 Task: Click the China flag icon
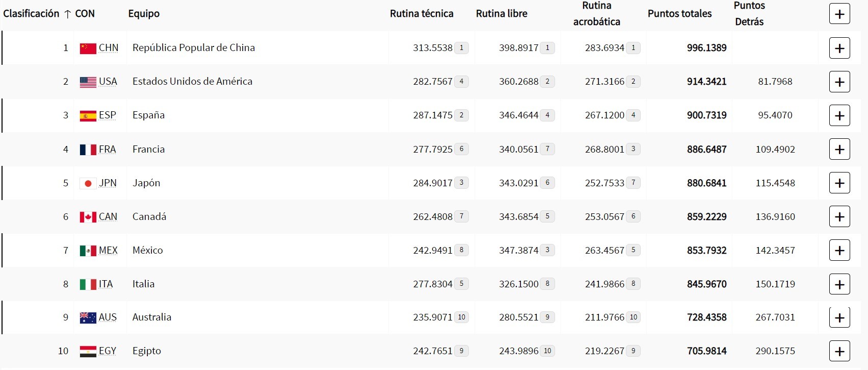[x=88, y=48]
